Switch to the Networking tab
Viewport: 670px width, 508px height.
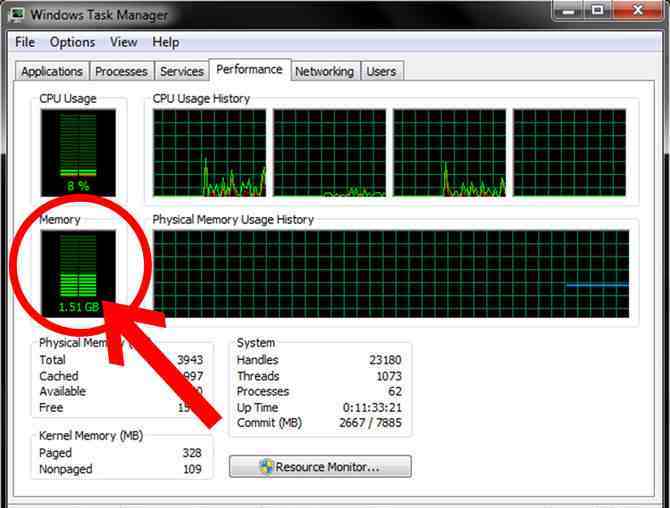coord(325,71)
